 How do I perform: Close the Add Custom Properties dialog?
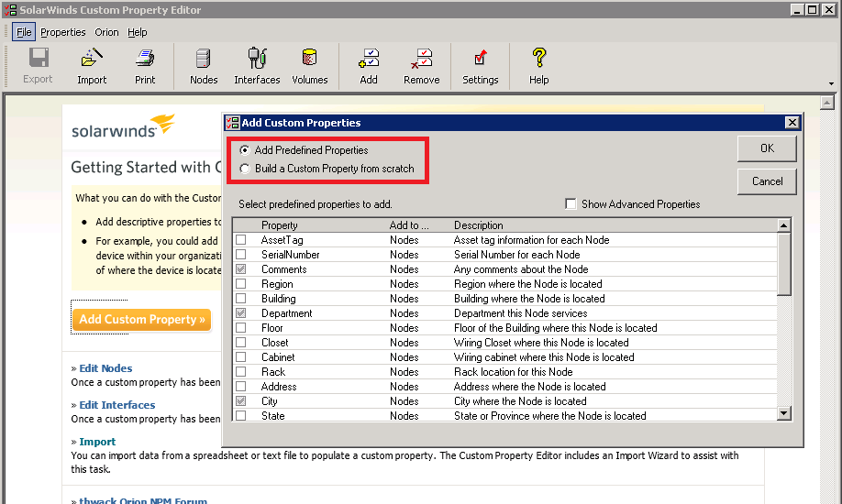[792, 123]
